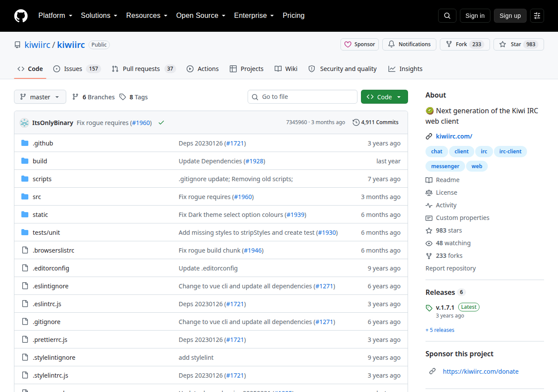The width and height of the screenshot is (558, 392).
Task: Expand the green Code dropdown button
Action: pos(384,97)
